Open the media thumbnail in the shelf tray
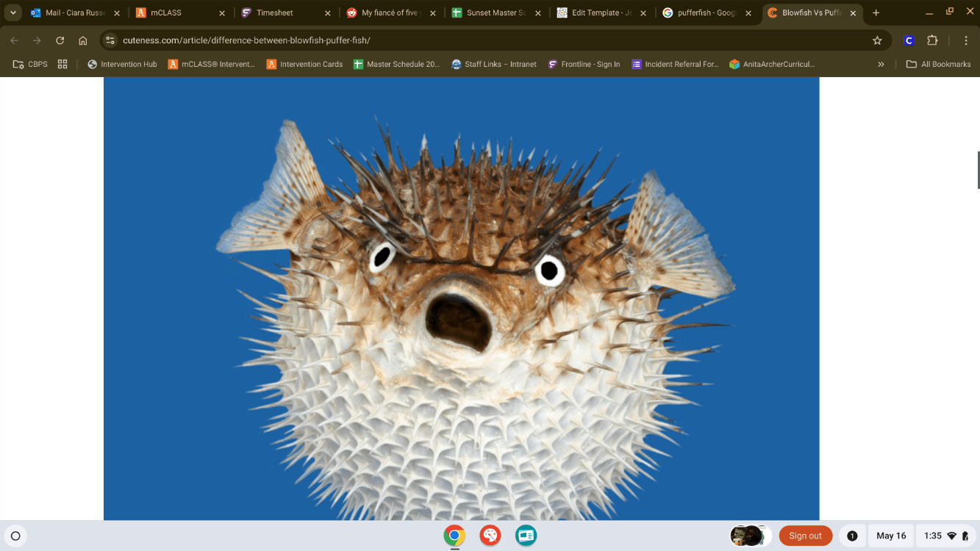Image resolution: width=980 pixels, height=551 pixels. (x=750, y=536)
